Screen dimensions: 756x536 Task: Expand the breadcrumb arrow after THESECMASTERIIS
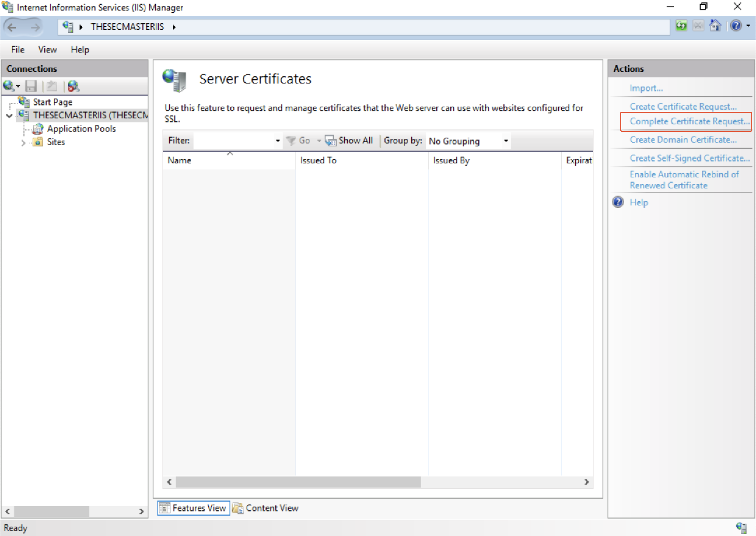[174, 27]
